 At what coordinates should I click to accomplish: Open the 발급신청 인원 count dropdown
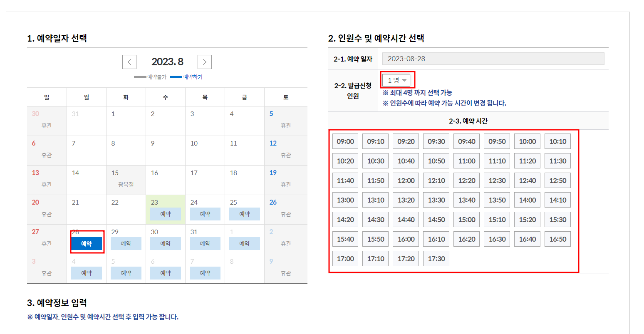click(397, 79)
